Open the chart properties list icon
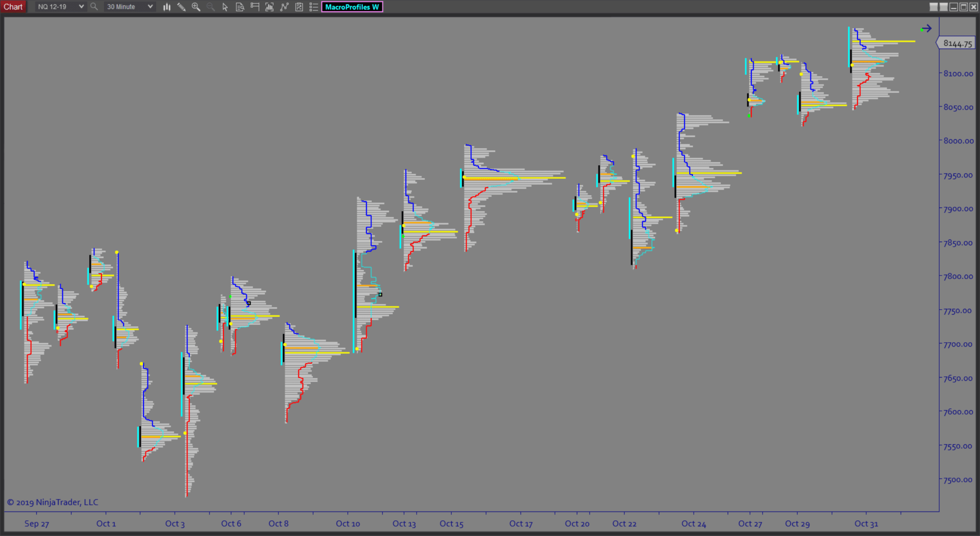This screenshot has height=536, width=980. click(x=313, y=7)
